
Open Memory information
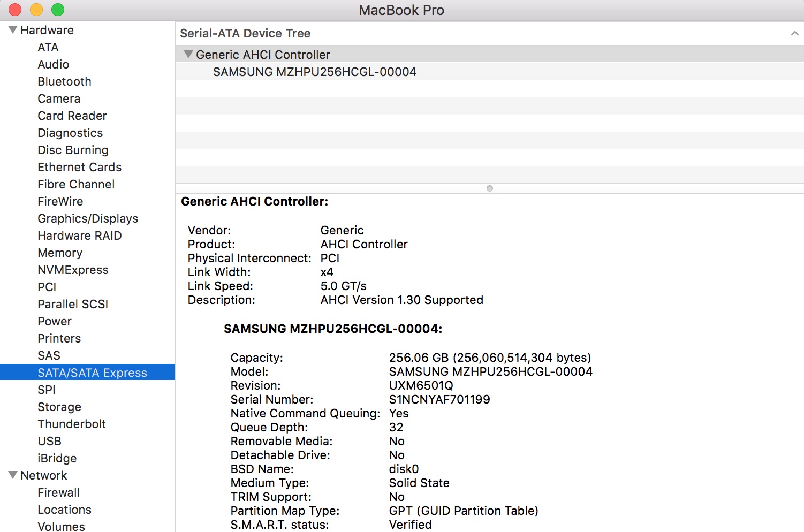[60, 253]
